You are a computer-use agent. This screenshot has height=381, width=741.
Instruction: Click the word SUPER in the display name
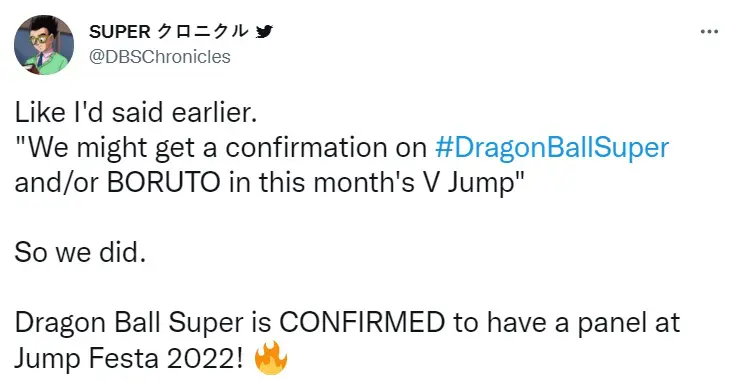119,32
